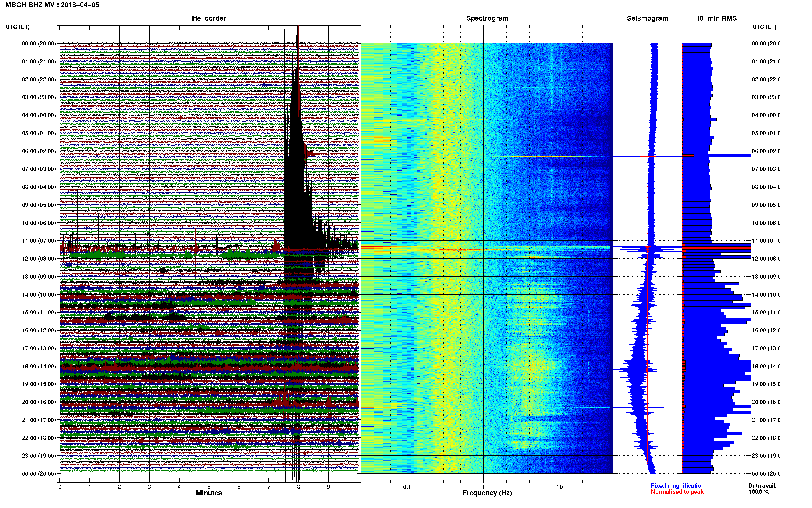This screenshot has height=508, width=812.
Task: Click the 1 Hz frequency tick label
Action: 483,487
